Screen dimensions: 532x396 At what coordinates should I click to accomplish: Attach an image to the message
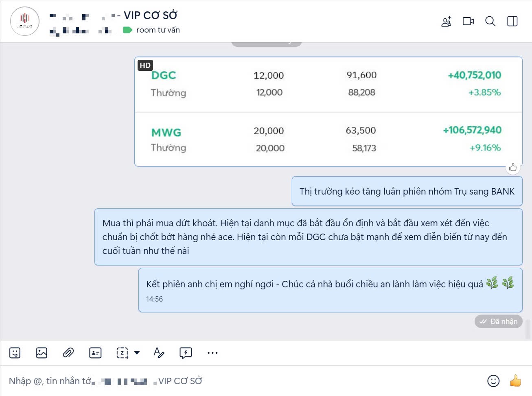(42, 353)
